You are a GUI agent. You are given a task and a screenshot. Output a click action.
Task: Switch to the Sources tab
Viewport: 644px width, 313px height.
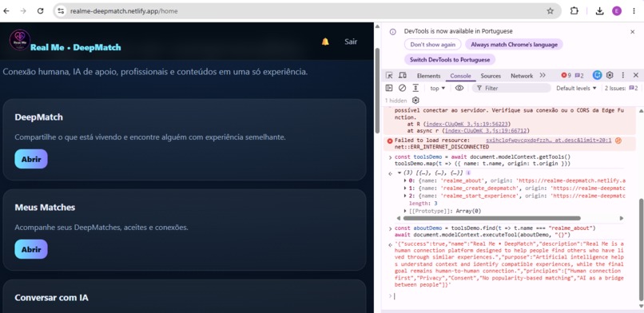(x=491, y=76)
